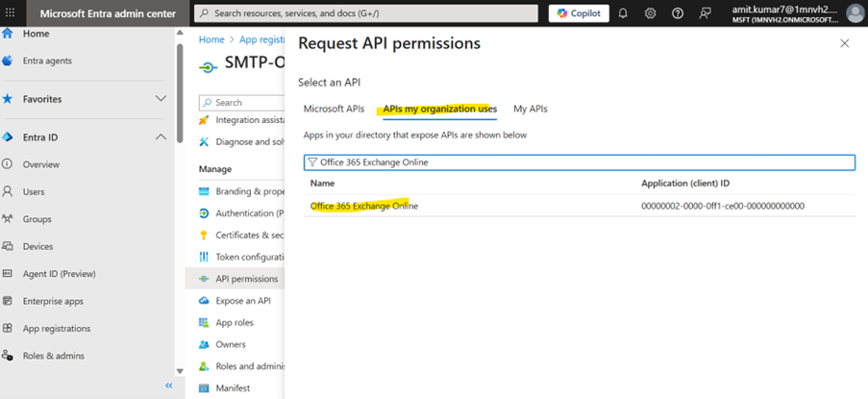Image resolution: width=868 pixels, height=399 pixels.
Task: Select Office 365 Exchange Online result
Action: pyautogui.click(x=363, y=206)
